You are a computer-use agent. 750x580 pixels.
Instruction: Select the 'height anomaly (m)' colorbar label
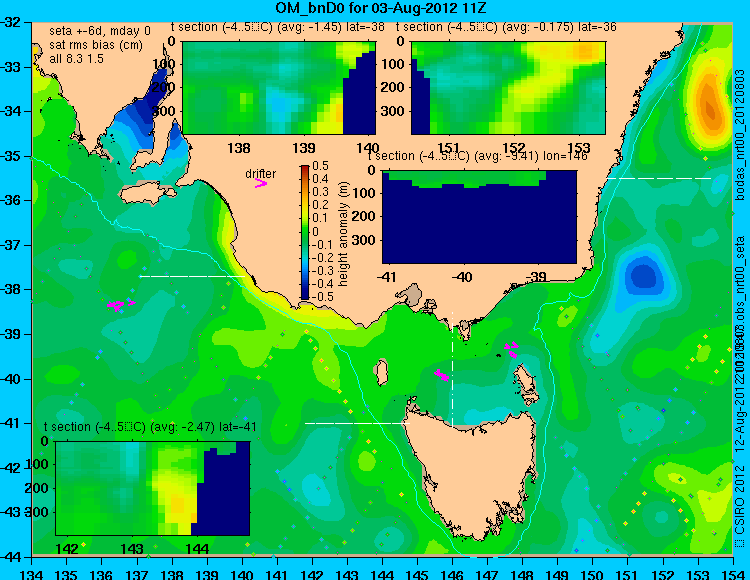[x=343, y=234]
